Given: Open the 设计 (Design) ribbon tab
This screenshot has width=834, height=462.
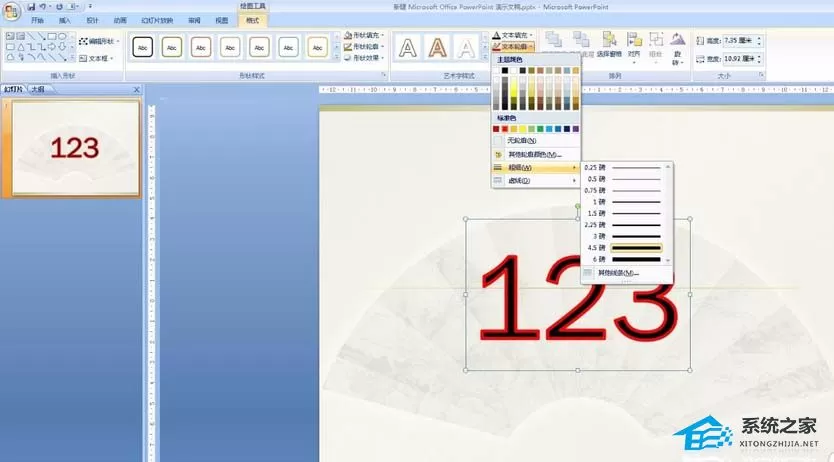Looking at the screenshot, I should tap(93, 20).
